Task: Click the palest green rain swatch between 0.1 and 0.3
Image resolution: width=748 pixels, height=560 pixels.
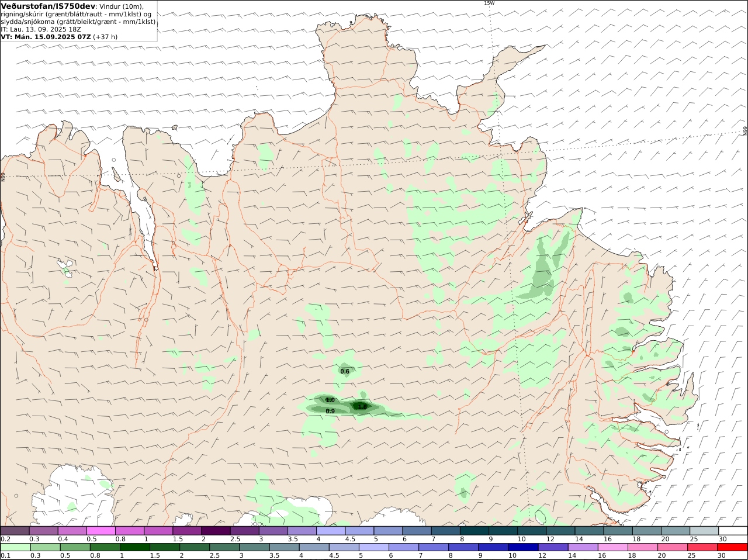Action: point(15,547)
